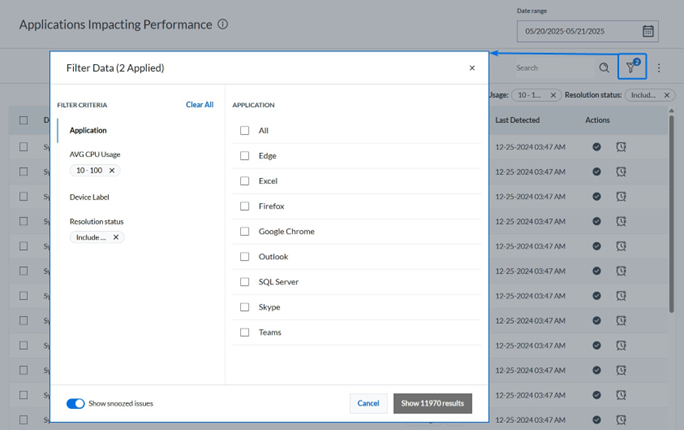Toggle Show snoozed issues switch

pyautogui.click(x=75, y=403)
